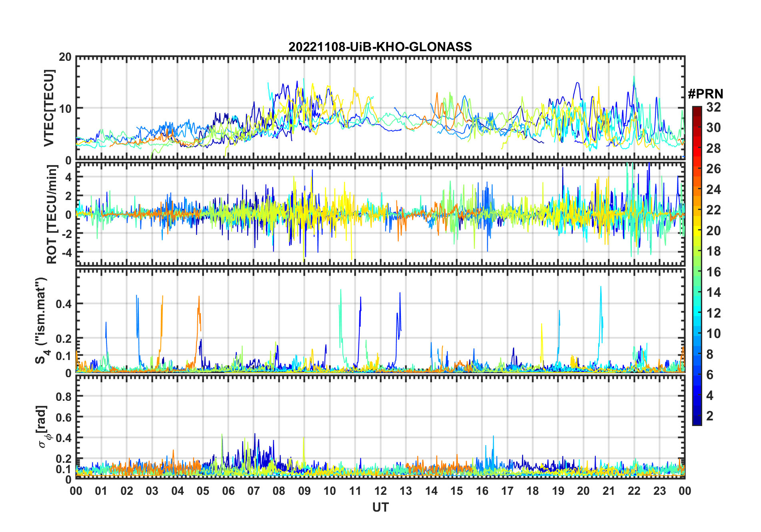
Task: Select the dark blue bottom of the colorbar
Action: tap(697, 422)
